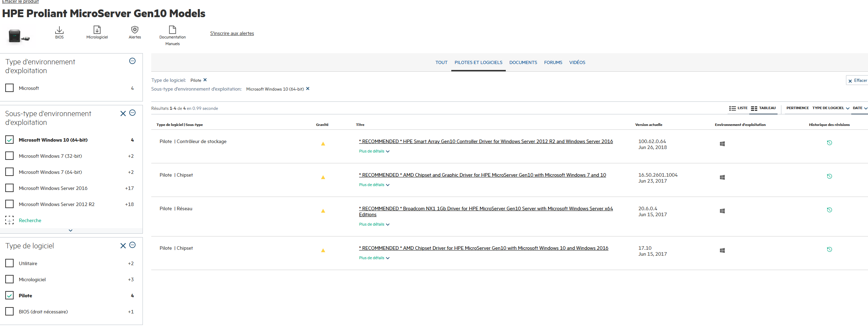Click the Version actuelle column header
The image size is (868, 326).
[x=649, y=125]
